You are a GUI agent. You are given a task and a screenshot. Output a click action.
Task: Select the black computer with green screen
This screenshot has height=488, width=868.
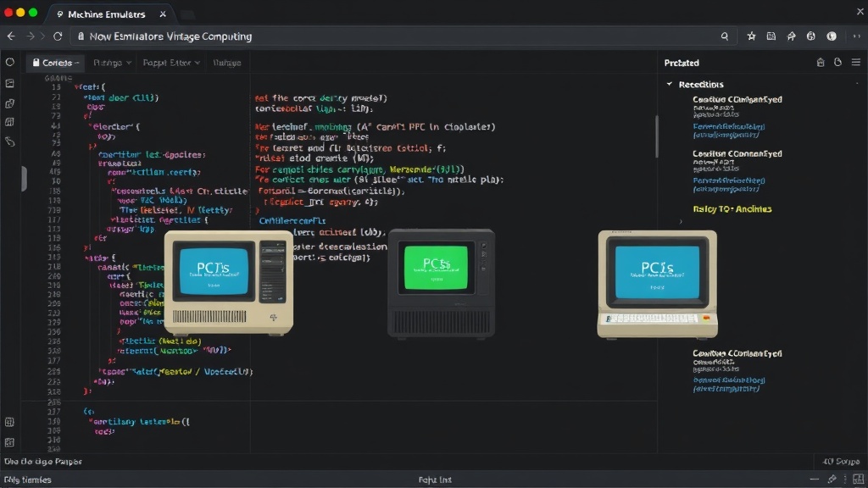441,283
